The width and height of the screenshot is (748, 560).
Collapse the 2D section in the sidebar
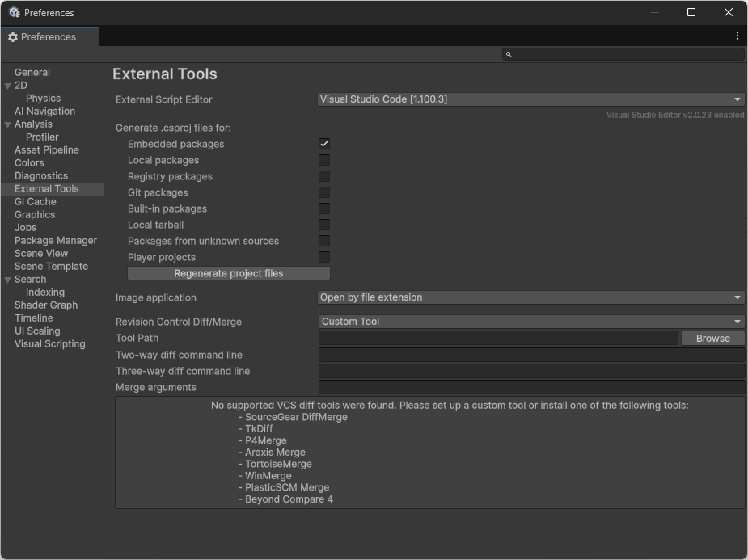tap(7, 85)
